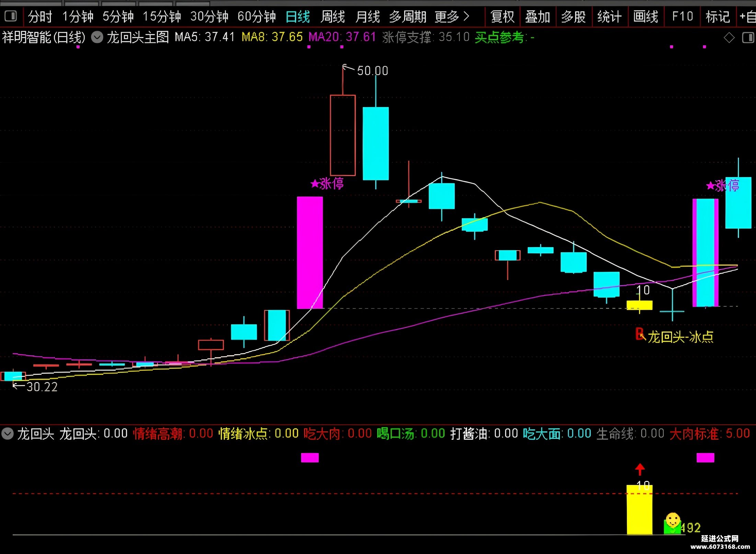Open dropdown next to 祥明智能(日线)
This screenshot has width=756, height=554.
tap(97, 37)
